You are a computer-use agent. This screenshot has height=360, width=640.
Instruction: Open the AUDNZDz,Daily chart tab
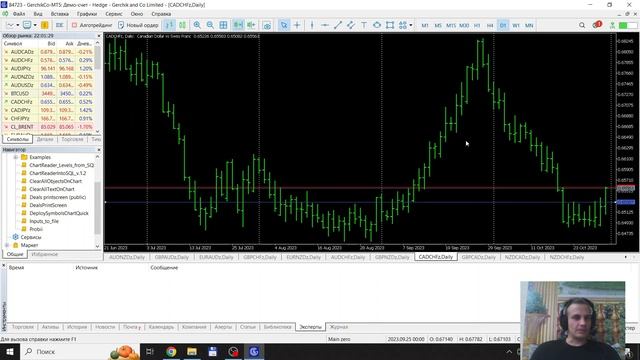tap(127, 257)
